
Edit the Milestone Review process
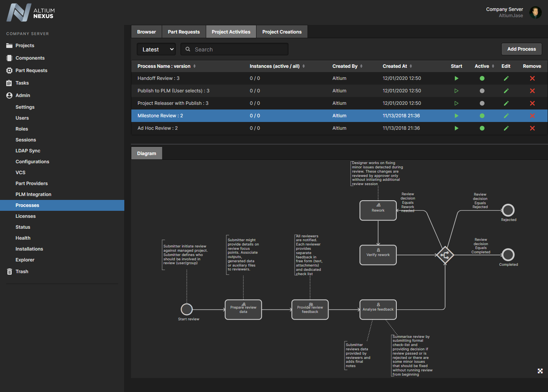click(506, 116)
